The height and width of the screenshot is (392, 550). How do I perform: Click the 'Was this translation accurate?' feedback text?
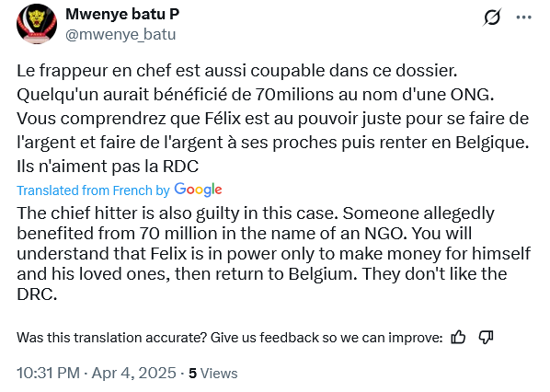(x=229, y=338)
